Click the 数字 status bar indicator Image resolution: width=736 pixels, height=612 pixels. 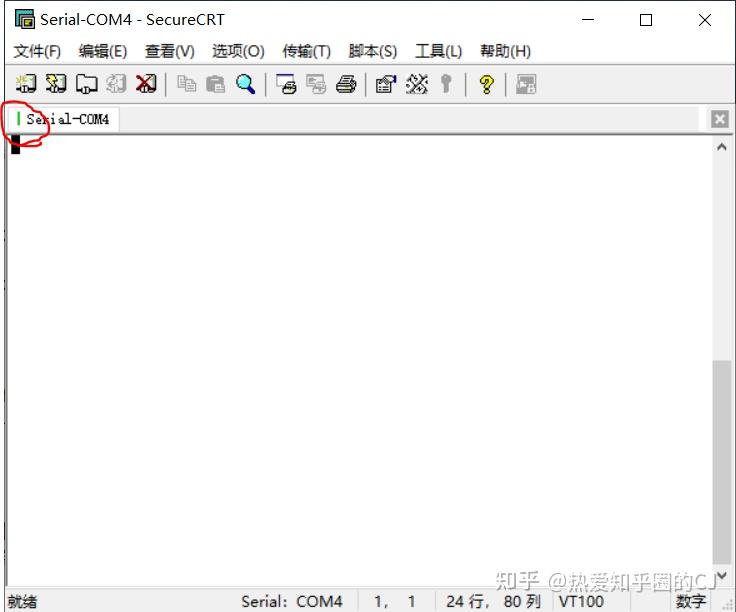(x=690, y=601)
